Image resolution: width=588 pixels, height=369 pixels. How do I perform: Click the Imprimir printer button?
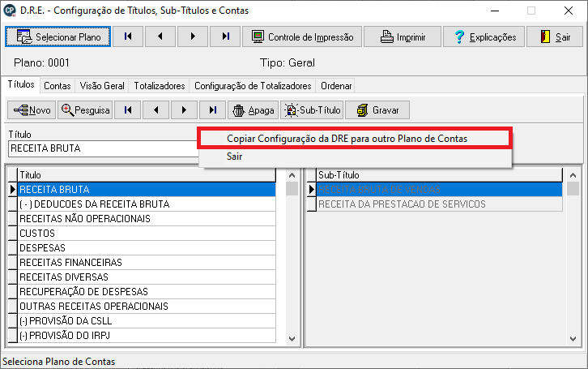point(403,36)
